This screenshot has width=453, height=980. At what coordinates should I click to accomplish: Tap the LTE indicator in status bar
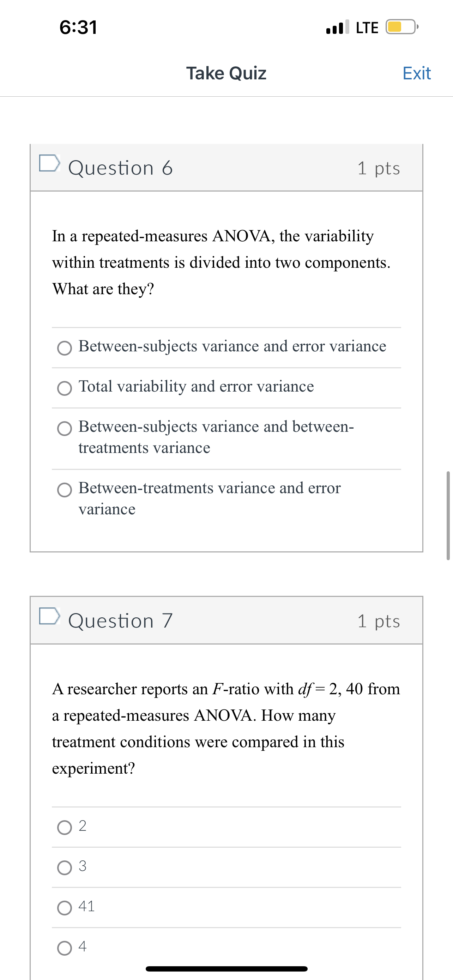click(x=366, y=28)
